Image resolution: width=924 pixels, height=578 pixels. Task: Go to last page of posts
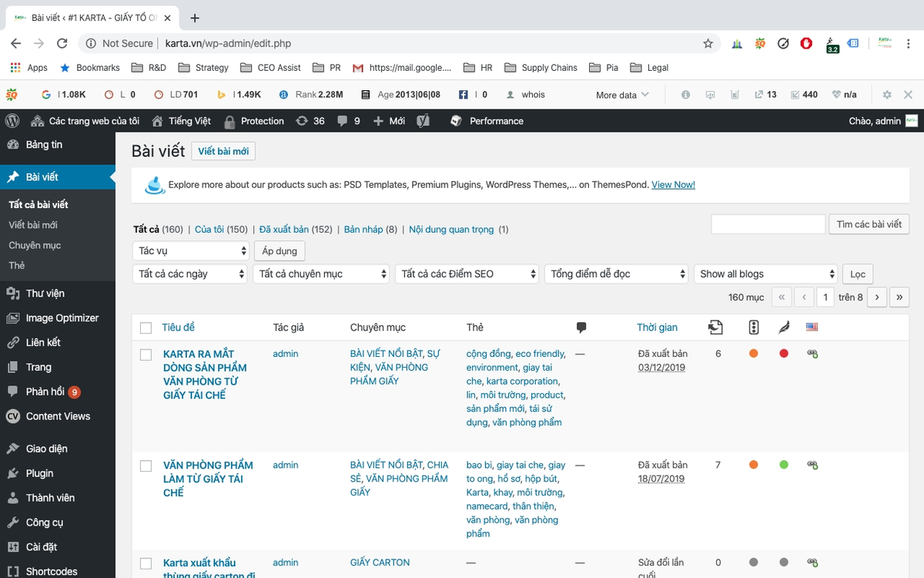coord(899,297)
